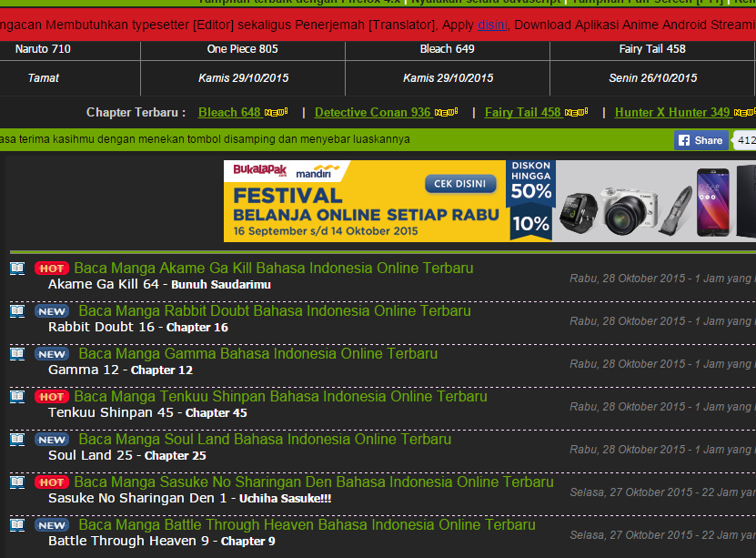
Task: Open Baca Manga Battle Through Heaven link
Action: pos(307,524)
